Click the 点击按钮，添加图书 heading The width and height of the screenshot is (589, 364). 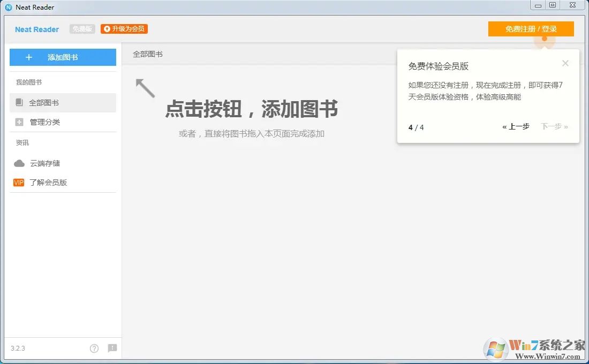(x=251, y=109)
